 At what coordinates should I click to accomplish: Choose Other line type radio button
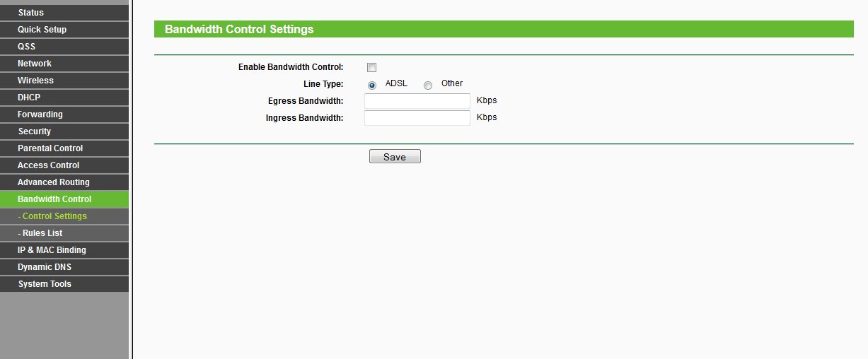[428, 86]
